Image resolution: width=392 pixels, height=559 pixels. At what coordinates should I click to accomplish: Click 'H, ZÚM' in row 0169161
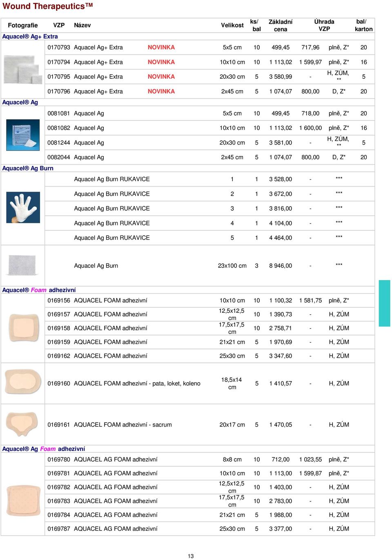pyautogui.click(x=339, y=425)
